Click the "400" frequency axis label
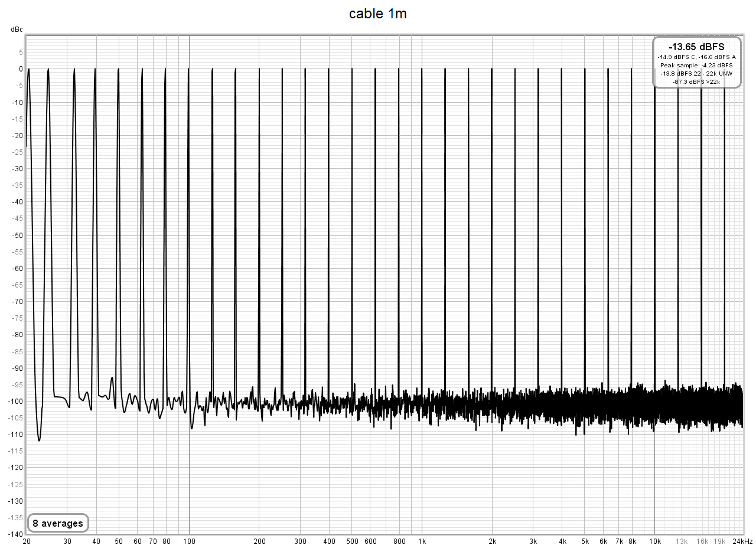The image size is (756, 548). click(x=329, y=541)
